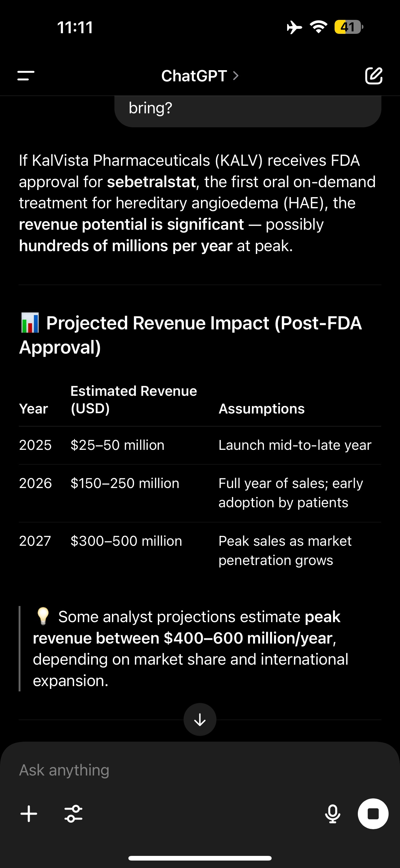Open the tools sliders icon
400x868 pixels.
pos(73,814)
